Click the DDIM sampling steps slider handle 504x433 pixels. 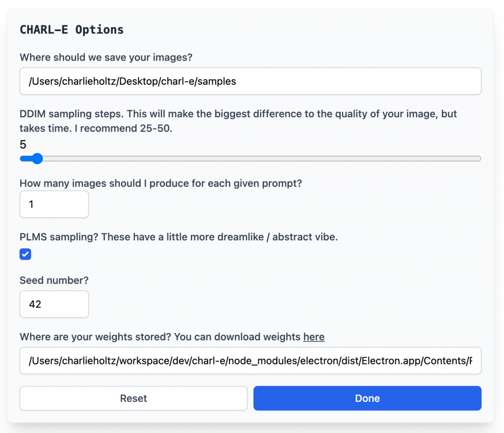click(37, 159)
